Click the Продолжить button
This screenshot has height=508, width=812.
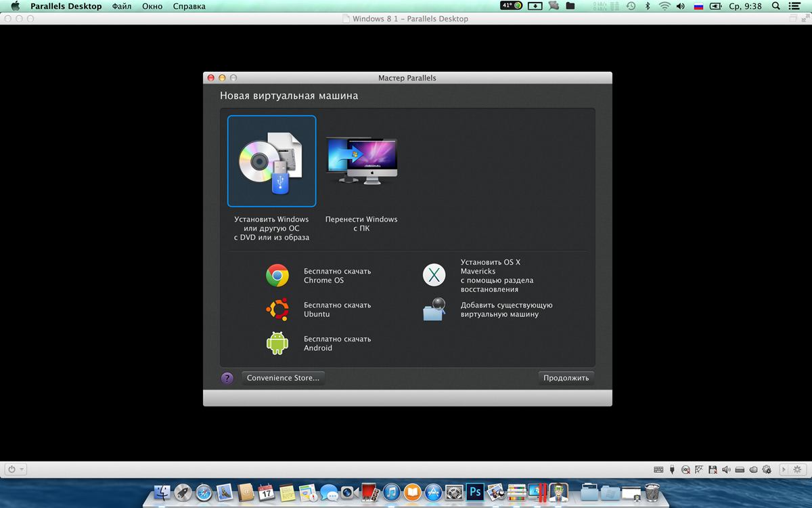566,378
